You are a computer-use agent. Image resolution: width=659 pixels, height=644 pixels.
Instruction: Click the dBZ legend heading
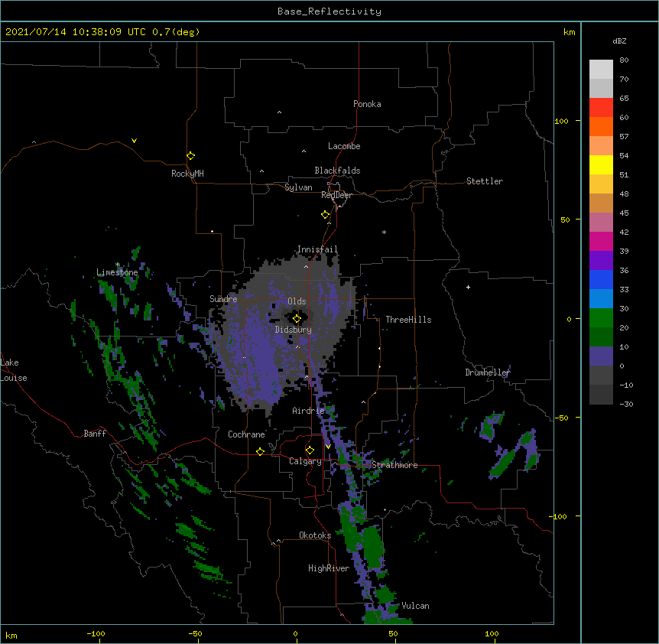[619, 41]
